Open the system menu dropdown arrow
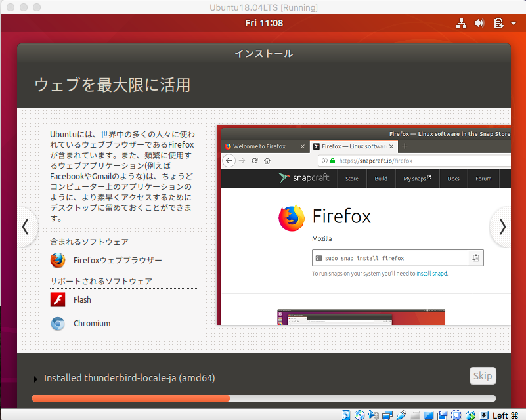 pyautogui.click(x=514, y=23)
